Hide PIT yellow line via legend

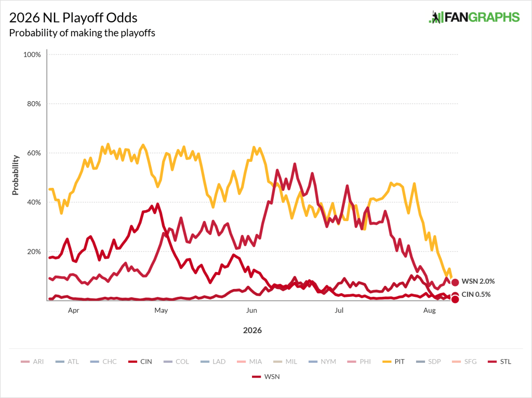(394, 362)
